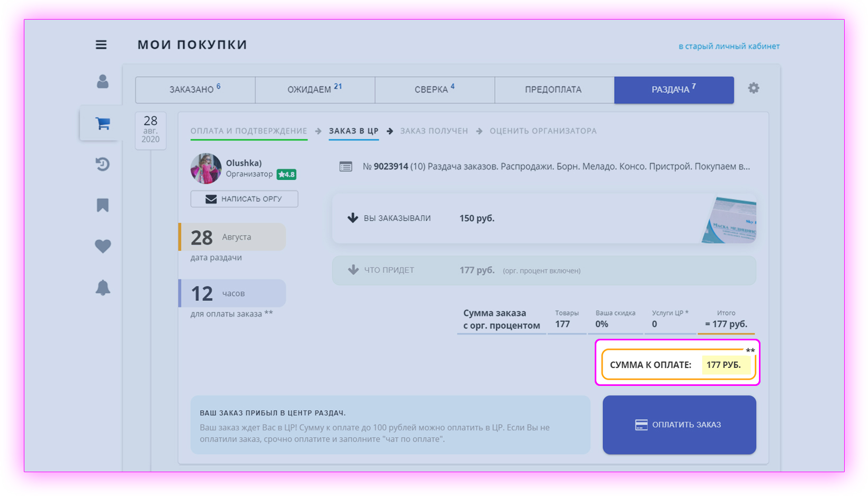868x496 pixels.
Task: Switch to the ПРЕДОПЛАТА tab
Action: 554,89
